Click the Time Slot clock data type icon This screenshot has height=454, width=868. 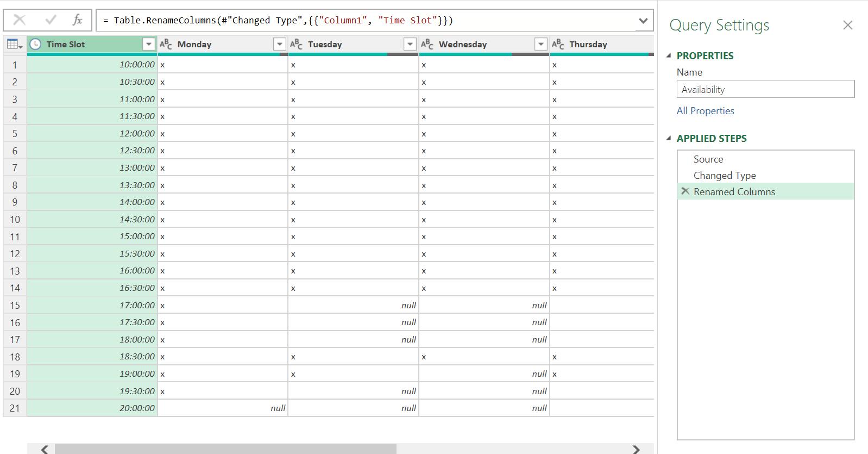pyautogui.click(x=35, y=45)
